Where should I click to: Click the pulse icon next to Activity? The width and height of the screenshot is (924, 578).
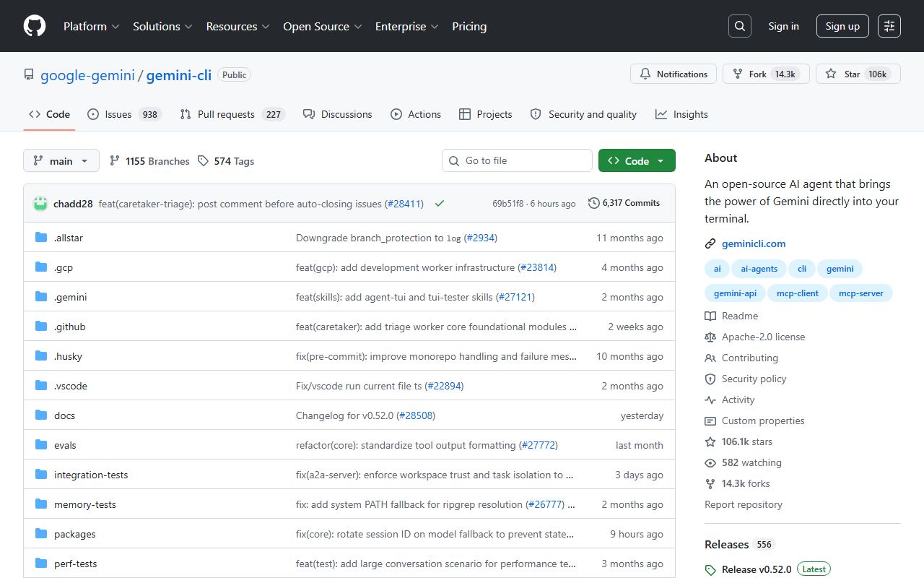tap(710, 400)
